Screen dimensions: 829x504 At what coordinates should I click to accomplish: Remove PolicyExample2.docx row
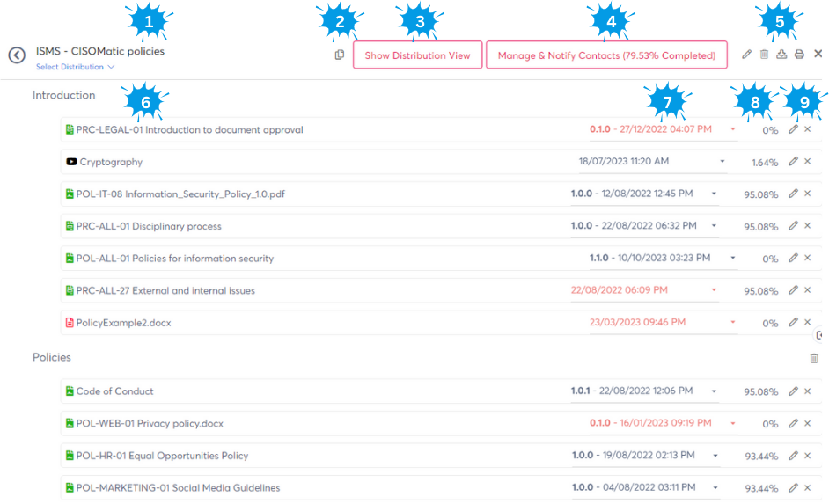[x=807, y=322]
